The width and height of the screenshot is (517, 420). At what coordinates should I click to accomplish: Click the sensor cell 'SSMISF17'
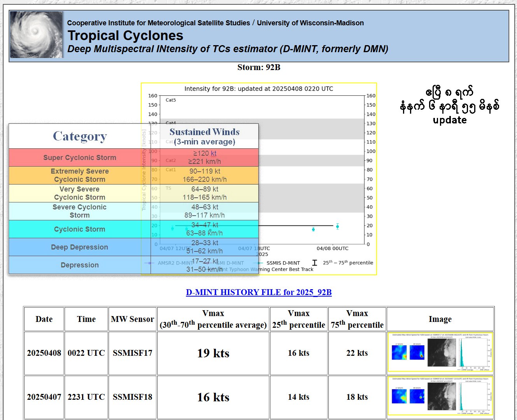(x=133, y=353)
